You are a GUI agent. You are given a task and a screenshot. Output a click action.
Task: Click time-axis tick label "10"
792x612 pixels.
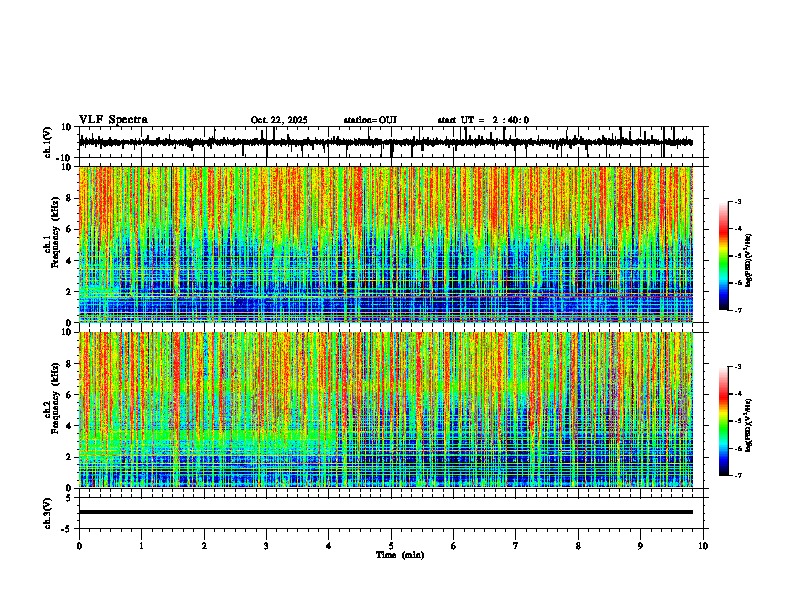(x=703, y=546)
